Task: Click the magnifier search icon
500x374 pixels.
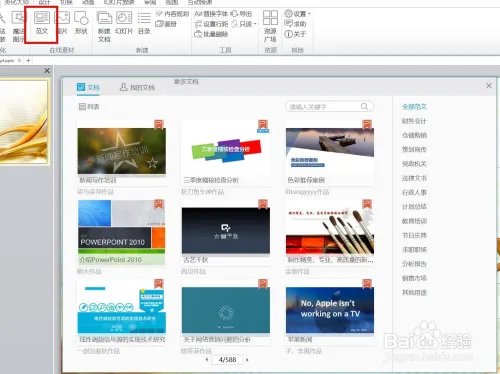Action: [365, 107]
